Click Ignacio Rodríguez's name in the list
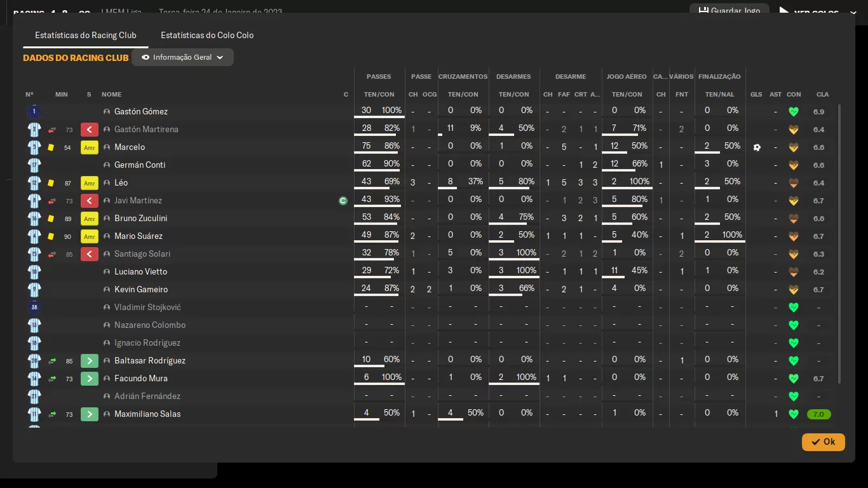The height and width of the screenshot is (488, 868). point(147,343)
